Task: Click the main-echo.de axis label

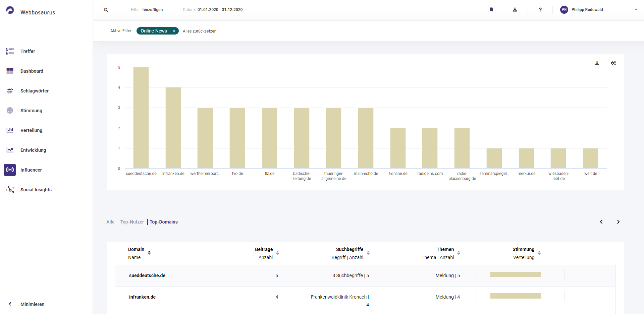Action: (366, 174)
